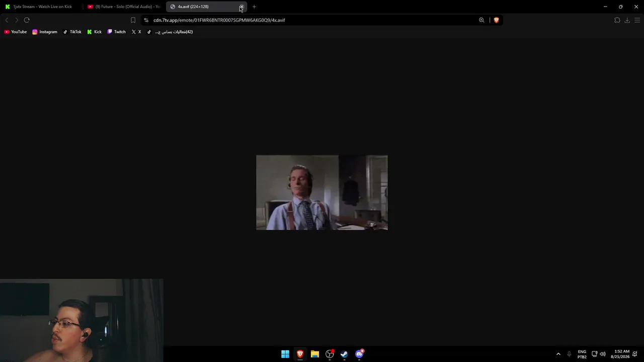Switch ENG PTB2 input language
The width and height of the screenshot is (644, 362).
click(582, 354)
